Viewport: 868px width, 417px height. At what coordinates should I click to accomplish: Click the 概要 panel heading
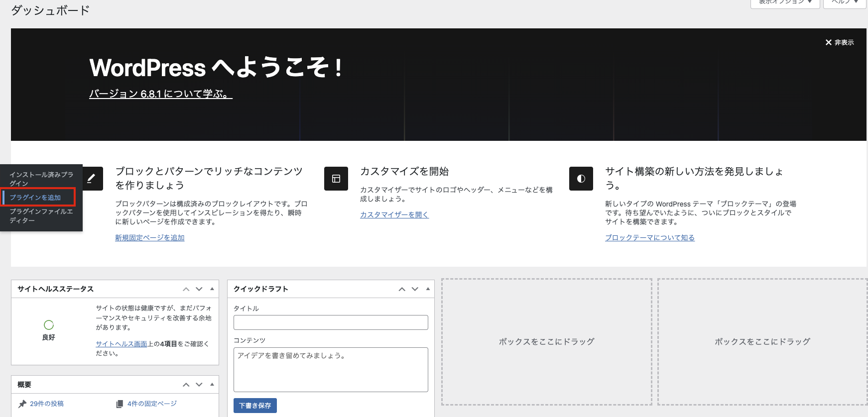(x=24, y=385)
